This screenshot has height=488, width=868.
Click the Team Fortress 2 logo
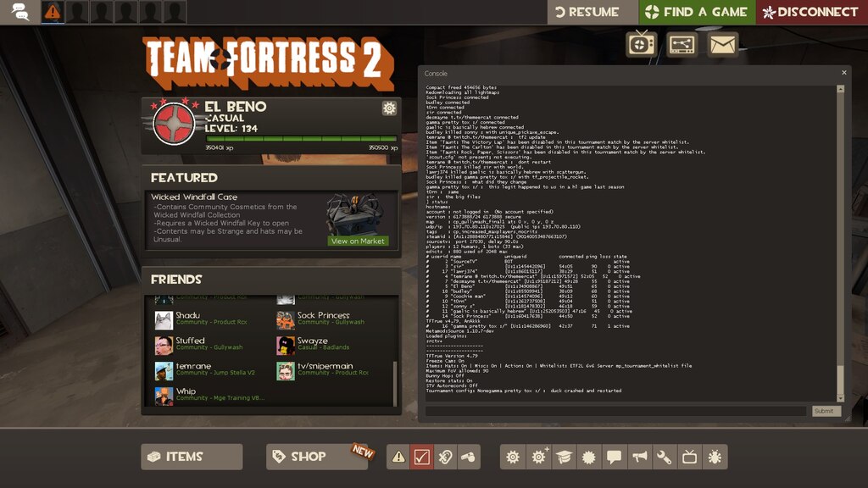270,63
